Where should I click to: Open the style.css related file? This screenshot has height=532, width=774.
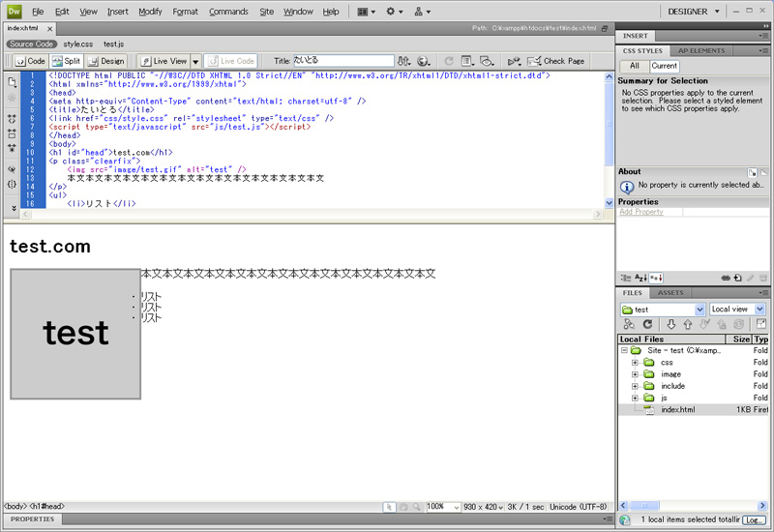tap(78, 44)
